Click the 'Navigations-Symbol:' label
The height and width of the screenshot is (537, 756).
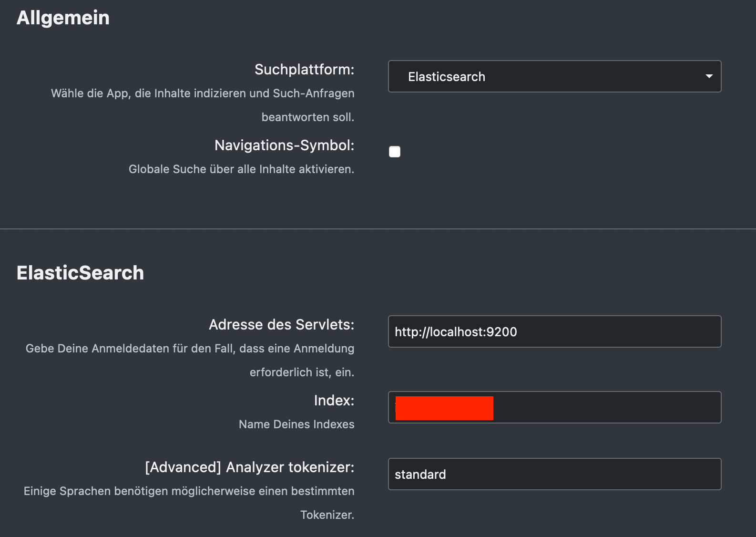tap(284, 145)
